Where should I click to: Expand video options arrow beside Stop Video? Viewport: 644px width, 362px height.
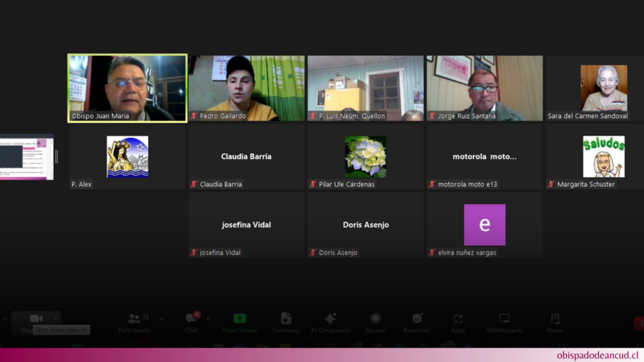pos(55,319)
